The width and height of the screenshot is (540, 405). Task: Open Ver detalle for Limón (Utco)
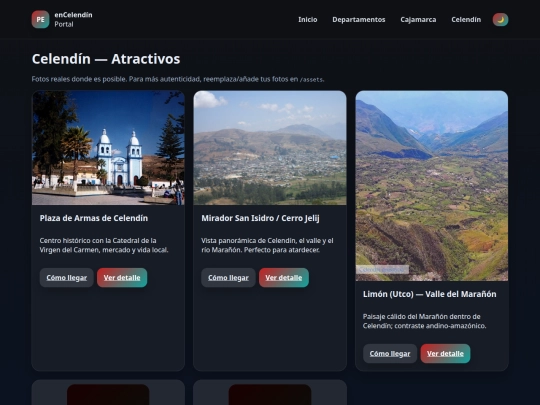click(x=445, y=354)
